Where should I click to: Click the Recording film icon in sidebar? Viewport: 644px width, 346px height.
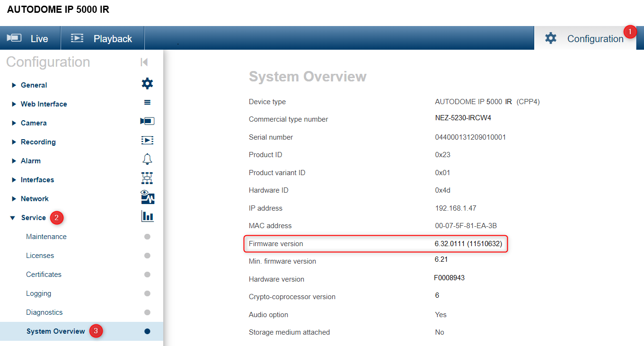(147, 141)
